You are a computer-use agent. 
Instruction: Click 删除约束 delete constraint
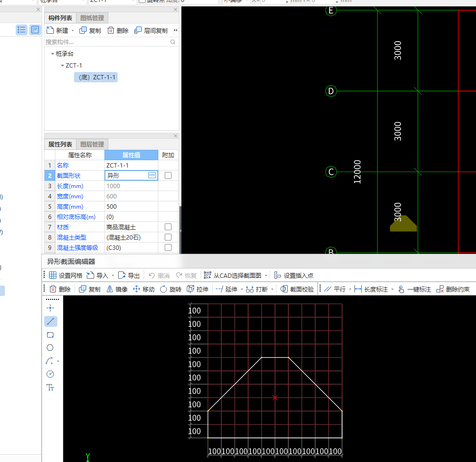pyautogui.click(x=453, y=290)
